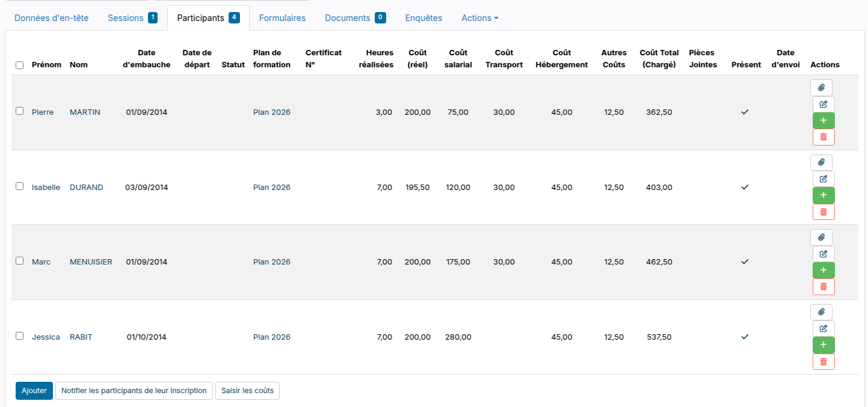This screenshot has height=407, width=868.
Task: Select Isabelle DURAND's row checkbox
Action: (x=20, y=186)
